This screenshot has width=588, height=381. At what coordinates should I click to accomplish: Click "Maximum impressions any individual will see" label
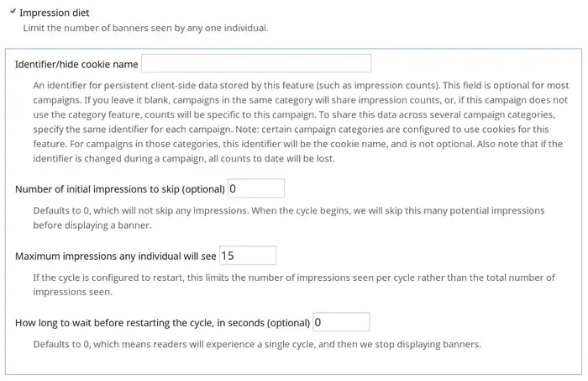(x=116, y=256)
